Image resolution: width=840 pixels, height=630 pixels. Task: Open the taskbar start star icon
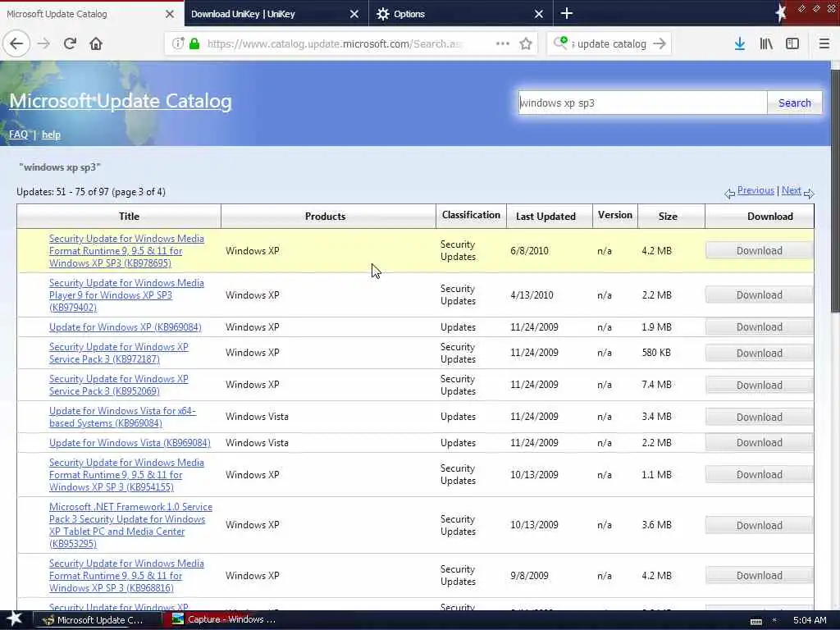[x=14, y=619]
